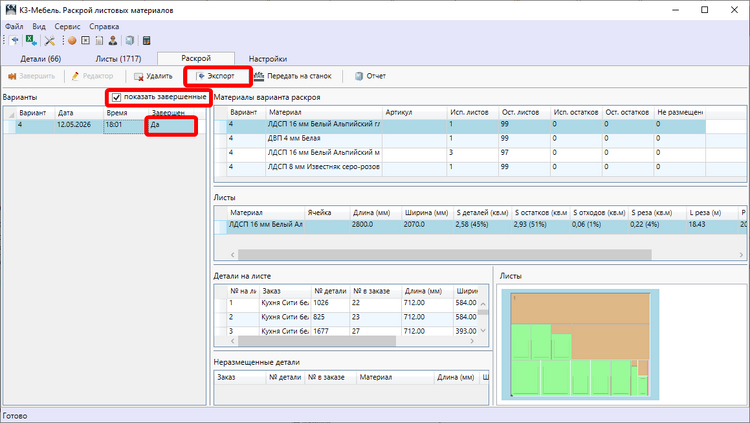Open the Файл menu

pos(14,26)
